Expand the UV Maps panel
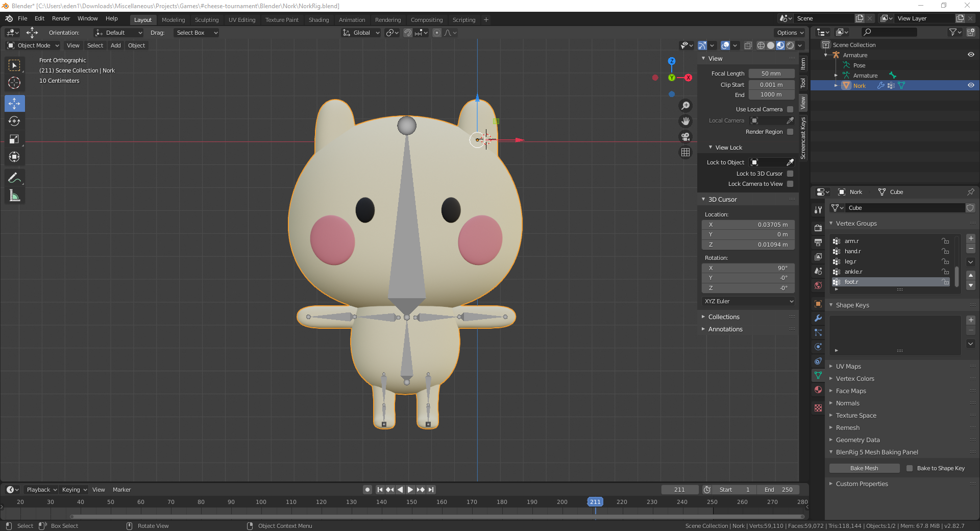Viewport: 980px width, 531px height. click(848, 367)
